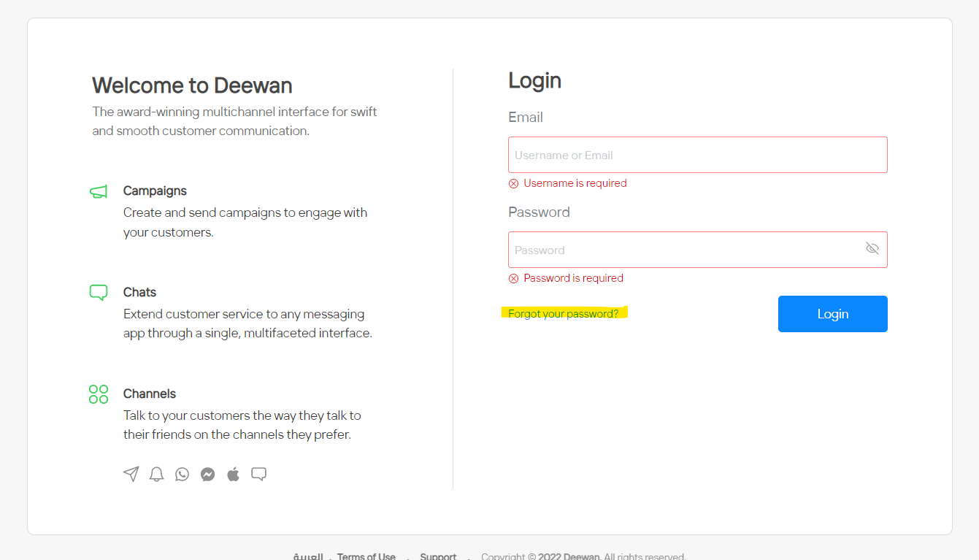The height and width of the screenshot is (560, 979).
Task: Click the blue Login button
Action: tap(833, 314)
